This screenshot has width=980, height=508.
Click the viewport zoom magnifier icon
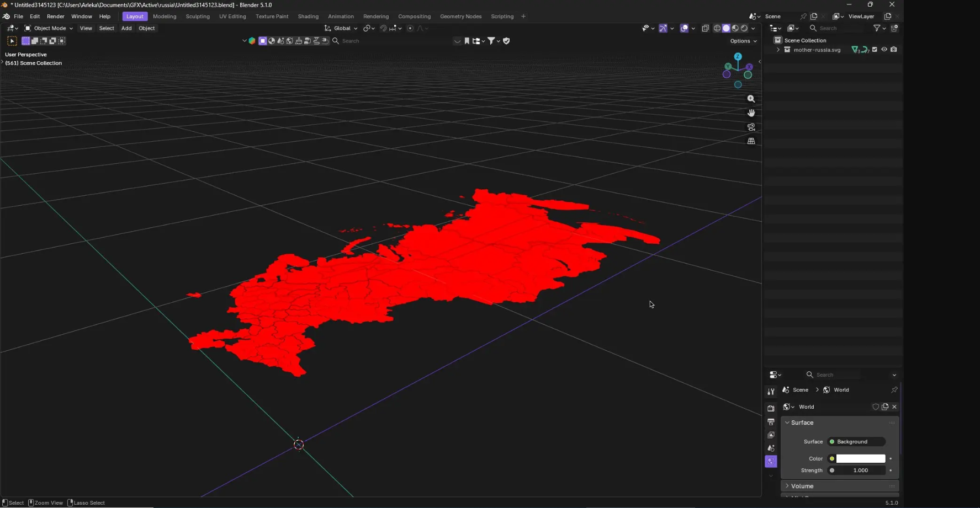[x=751, y=99]
